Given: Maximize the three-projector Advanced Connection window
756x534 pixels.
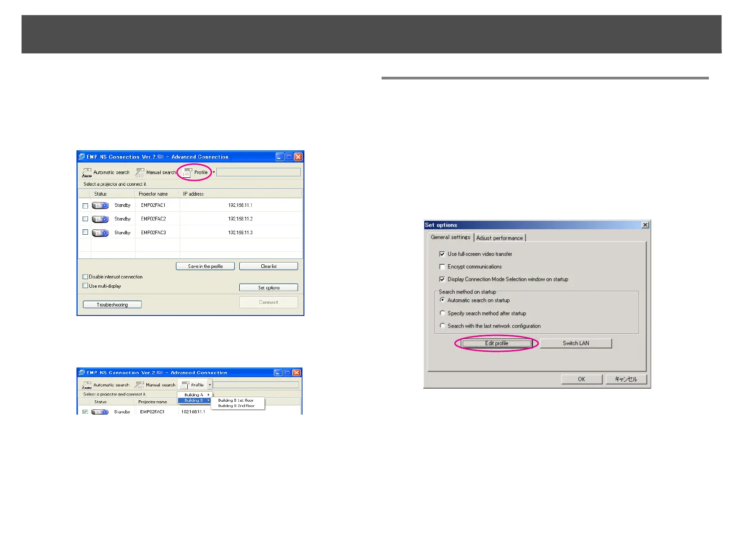Looking at the screenshot, I should (289, 157).
